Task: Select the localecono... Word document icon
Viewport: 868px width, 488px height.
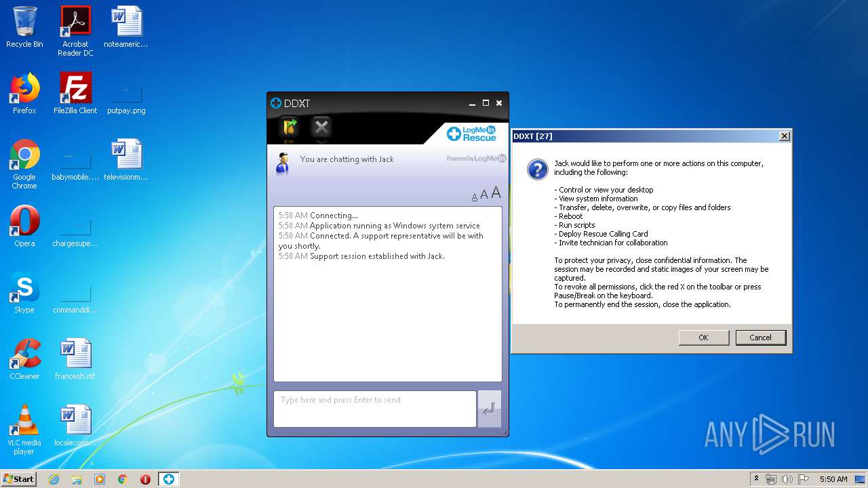Action: point(75,426)
